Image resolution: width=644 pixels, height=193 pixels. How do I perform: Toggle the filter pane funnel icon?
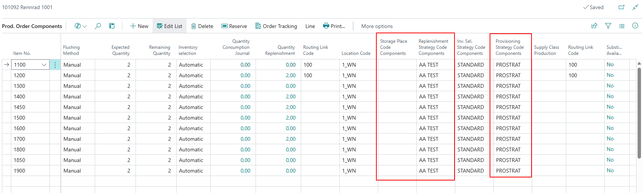(608, 26)
